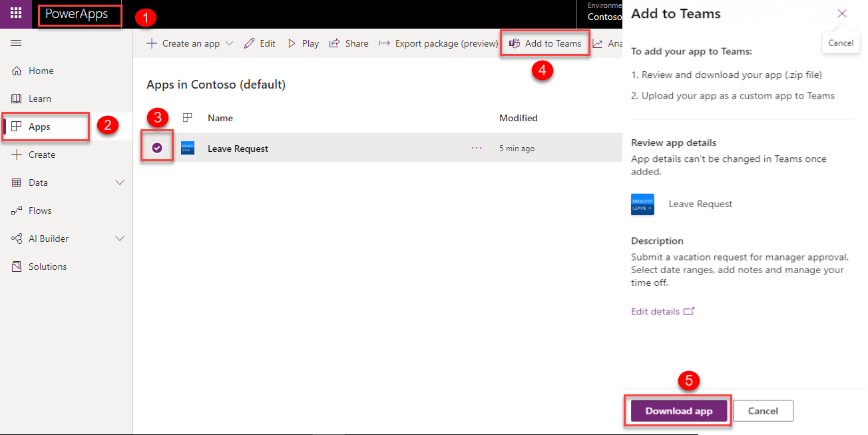Open the Leave Request more options ellipsis
This screenshot has height=435, width=868.
click(x=476, y=149)
